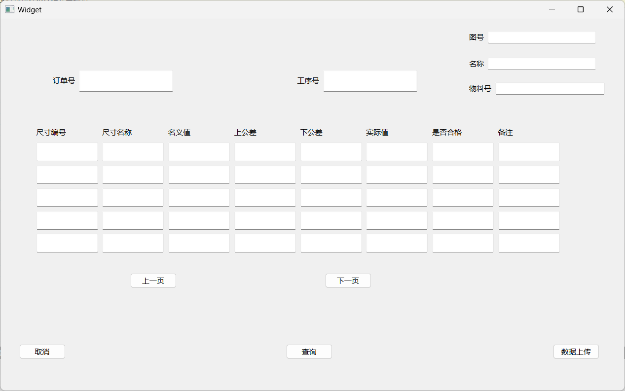Click the Widget window title icon
The image size is (625, 391).
[10, 9]
